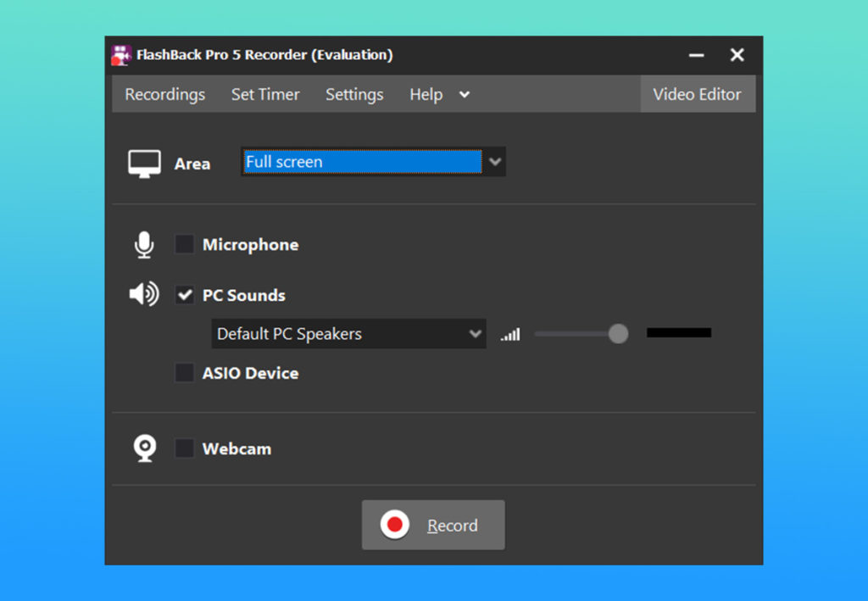Image resolution: width=868 pixels, height=601 pixels.
Task: Open the Recordings menu
Action: point(165,95)
